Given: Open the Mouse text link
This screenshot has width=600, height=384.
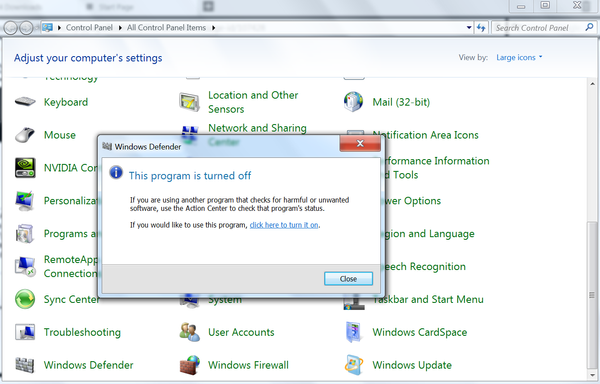Looking at the screenshot, I should (60, 135).
